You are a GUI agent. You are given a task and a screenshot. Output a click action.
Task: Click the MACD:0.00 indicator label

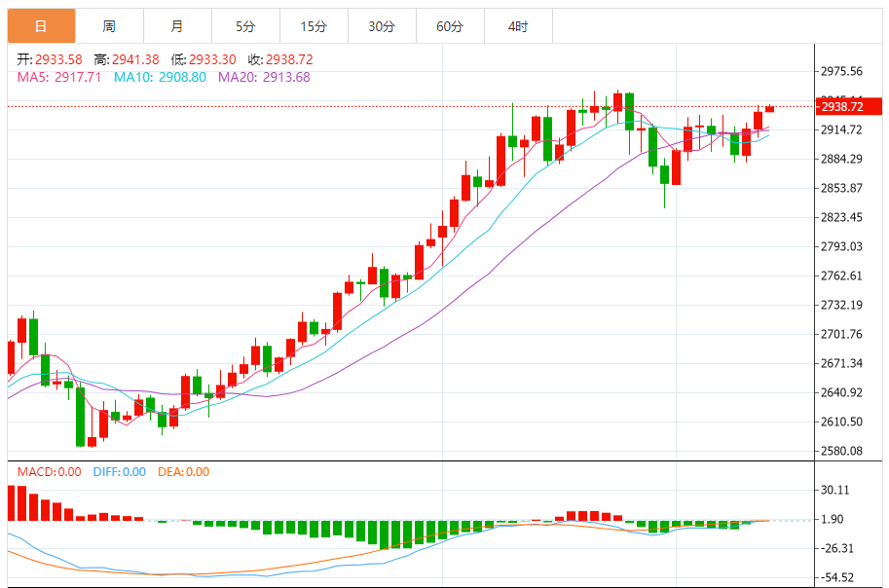pos(50,472)
